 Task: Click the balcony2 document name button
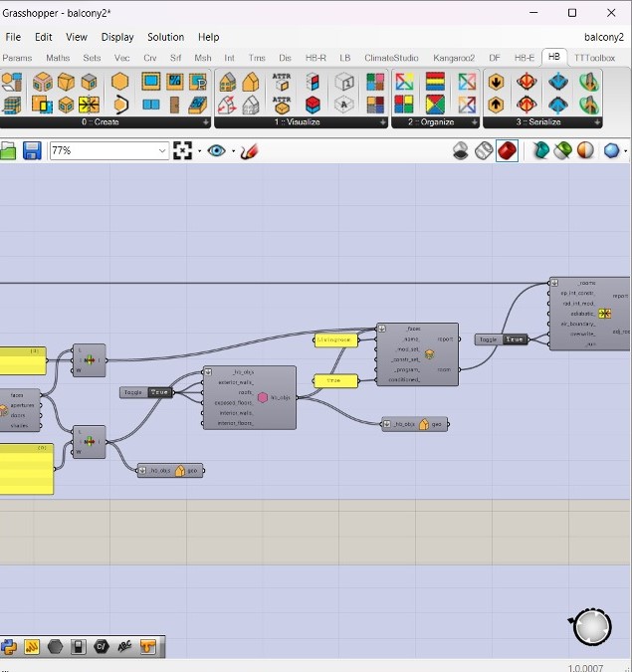[x=604, y=37]
